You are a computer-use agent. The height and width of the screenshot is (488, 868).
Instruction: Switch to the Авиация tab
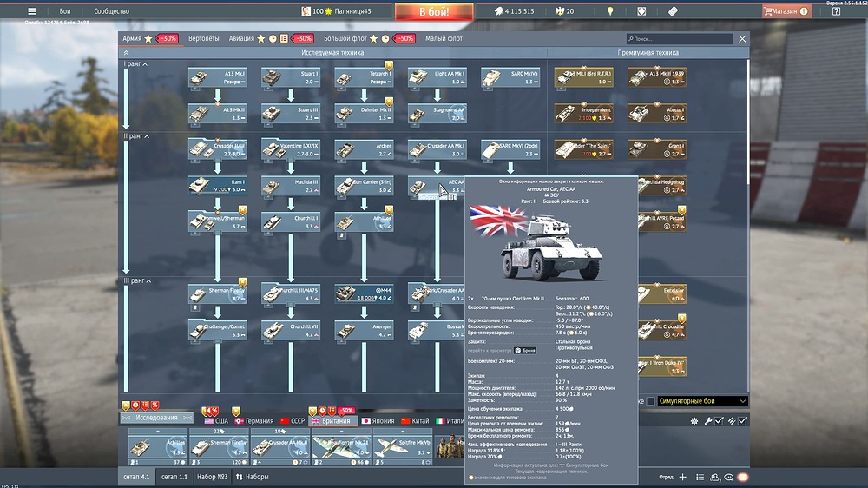(241, 38)
